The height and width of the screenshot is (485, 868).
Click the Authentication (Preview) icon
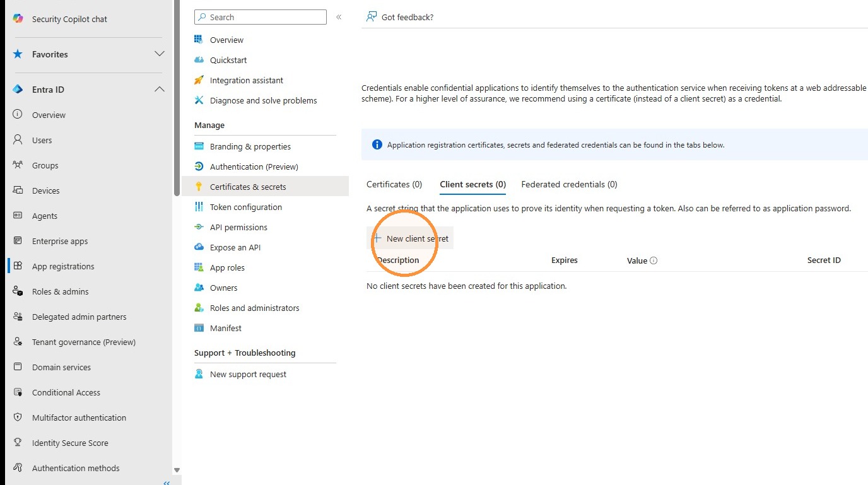199,167
